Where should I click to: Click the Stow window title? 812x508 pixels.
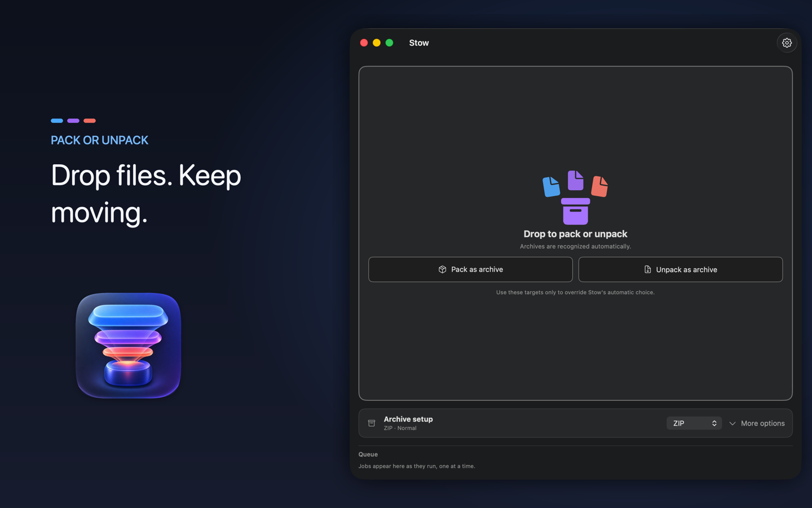coord(419,43)
